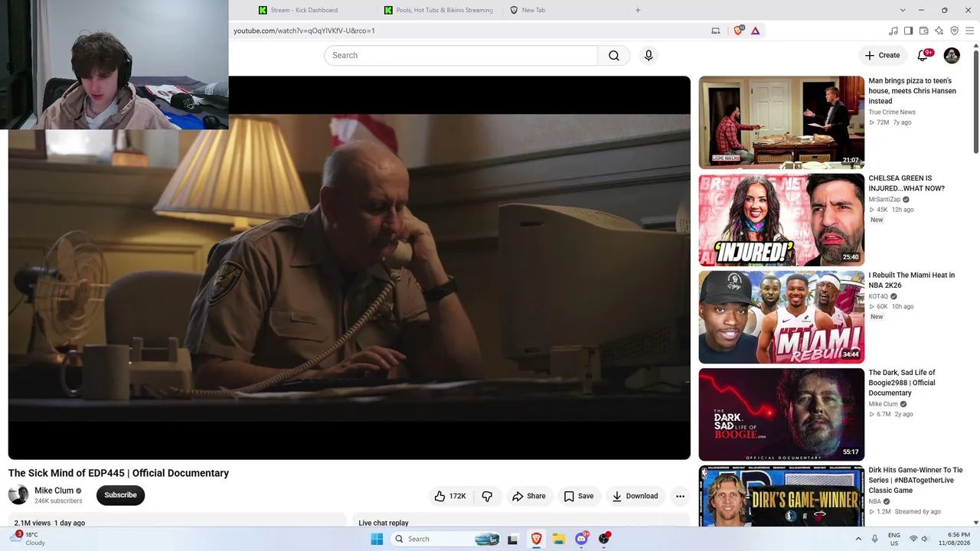Open thumbnail for Chris Hansen pizza video
Image resolution: width=980 pixels, height=551 pixels.
[x=781, y=122]
